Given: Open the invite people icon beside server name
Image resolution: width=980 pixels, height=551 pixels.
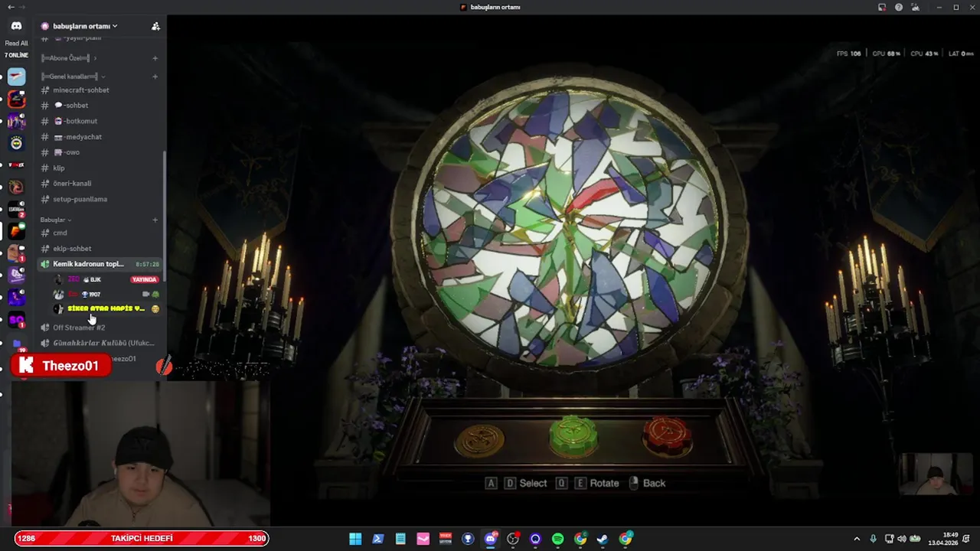Looking at the screenshot, I should 155,26.
